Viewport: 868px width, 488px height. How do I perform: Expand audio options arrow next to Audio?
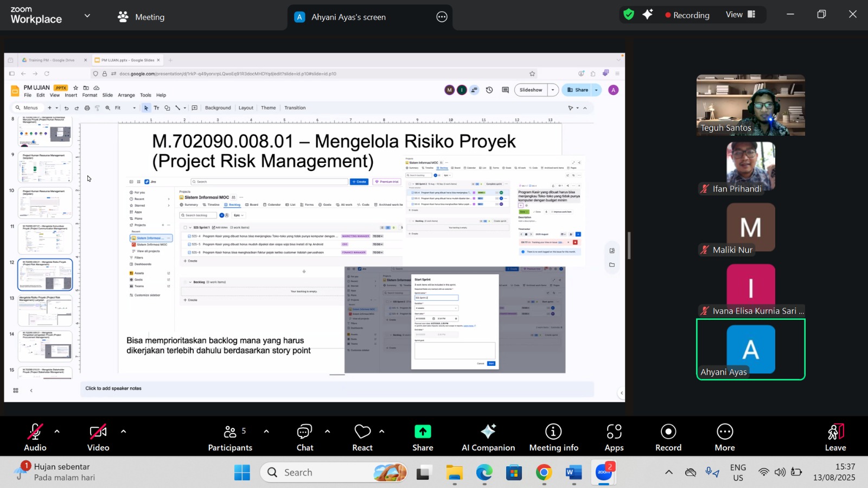57,432
